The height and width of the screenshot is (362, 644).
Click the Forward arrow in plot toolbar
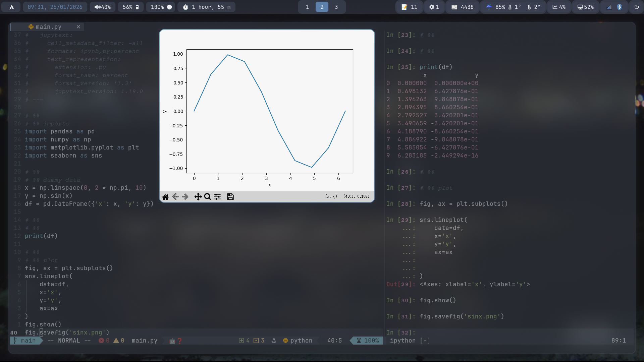tap(185, 197)
